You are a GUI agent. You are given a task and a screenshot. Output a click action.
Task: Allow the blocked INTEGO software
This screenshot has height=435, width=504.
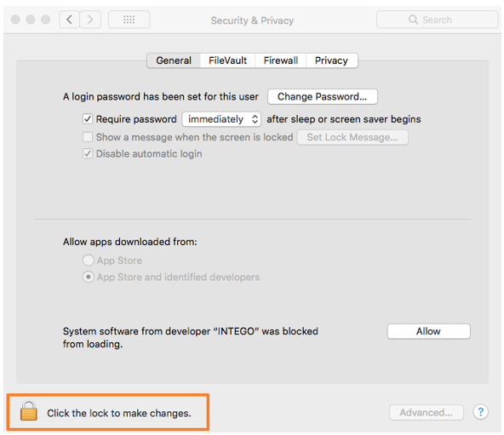coord(429,331)
